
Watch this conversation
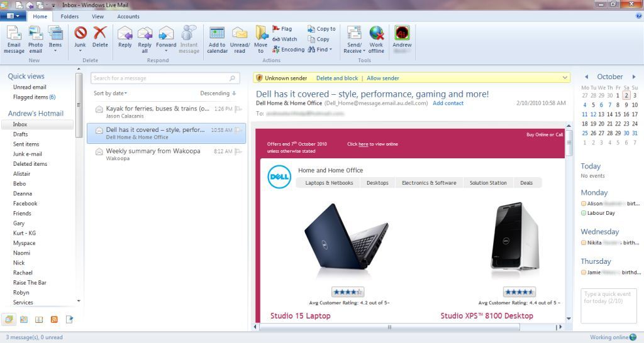(285, 39)
